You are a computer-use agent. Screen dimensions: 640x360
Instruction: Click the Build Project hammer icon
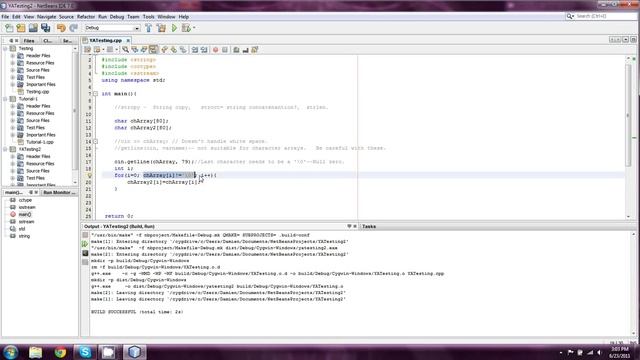(149, 28)
